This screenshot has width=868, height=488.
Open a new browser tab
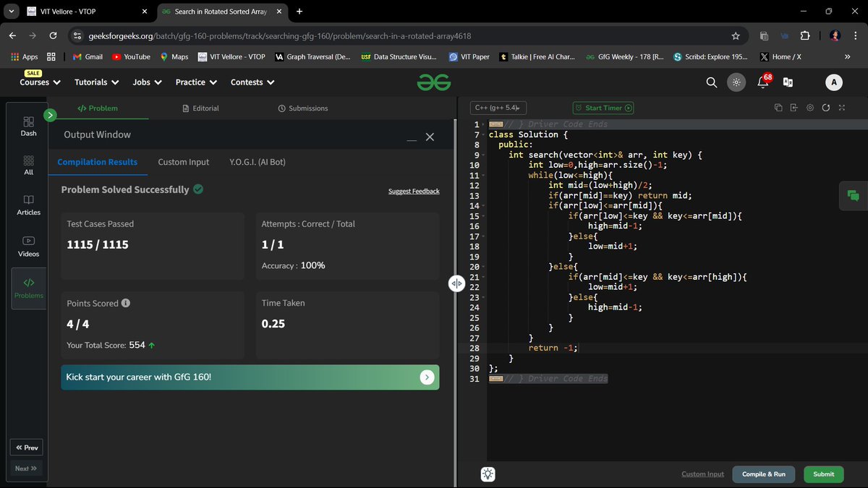[299, 12]
